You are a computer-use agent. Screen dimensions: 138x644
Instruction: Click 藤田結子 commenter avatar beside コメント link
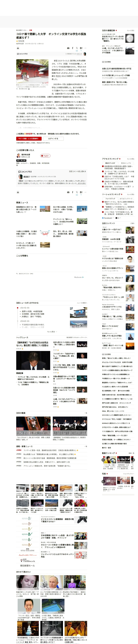click(85, 54)
